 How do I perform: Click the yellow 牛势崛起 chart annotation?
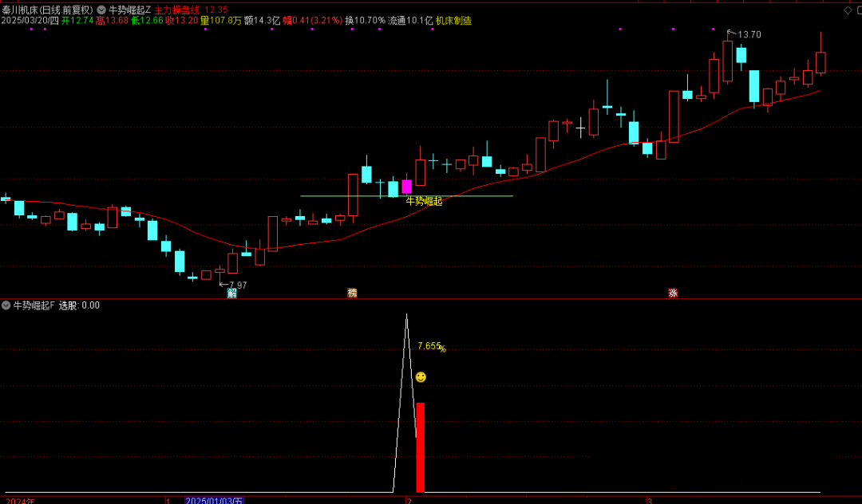[x=424, y=201]
